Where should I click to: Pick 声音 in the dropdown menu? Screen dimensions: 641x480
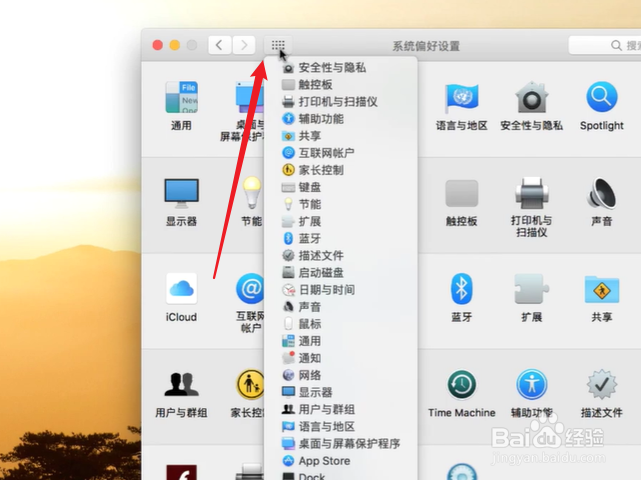tap(341, 307)
